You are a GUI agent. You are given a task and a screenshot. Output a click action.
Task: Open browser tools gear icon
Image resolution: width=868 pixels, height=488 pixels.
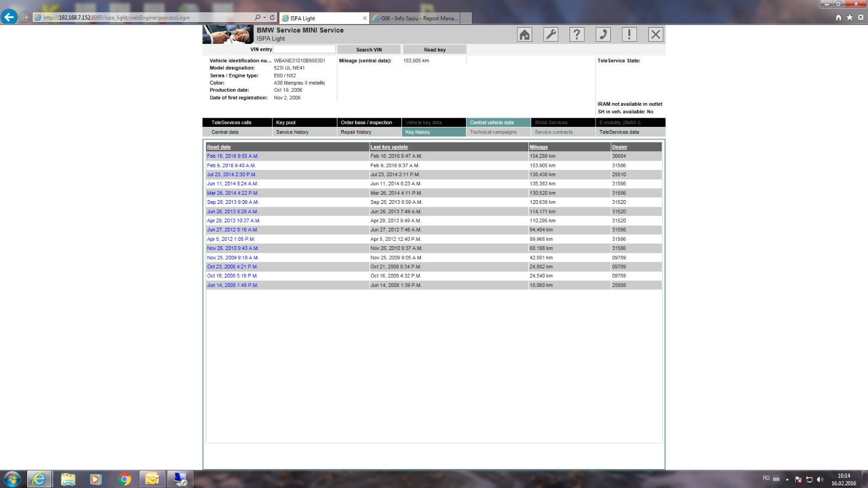[860, 17]
